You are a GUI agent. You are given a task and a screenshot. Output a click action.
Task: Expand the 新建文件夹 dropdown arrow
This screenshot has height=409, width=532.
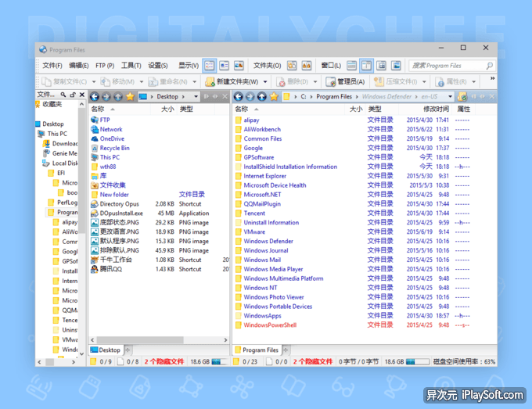click(265, 82)
